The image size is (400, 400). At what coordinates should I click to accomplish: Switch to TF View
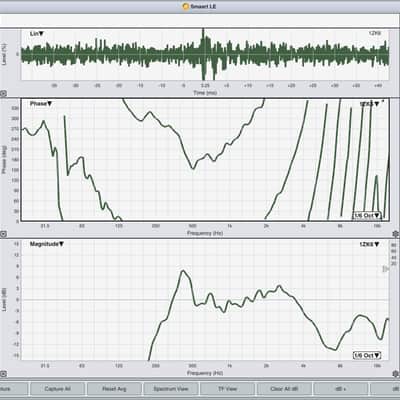(x=227, y=389)
